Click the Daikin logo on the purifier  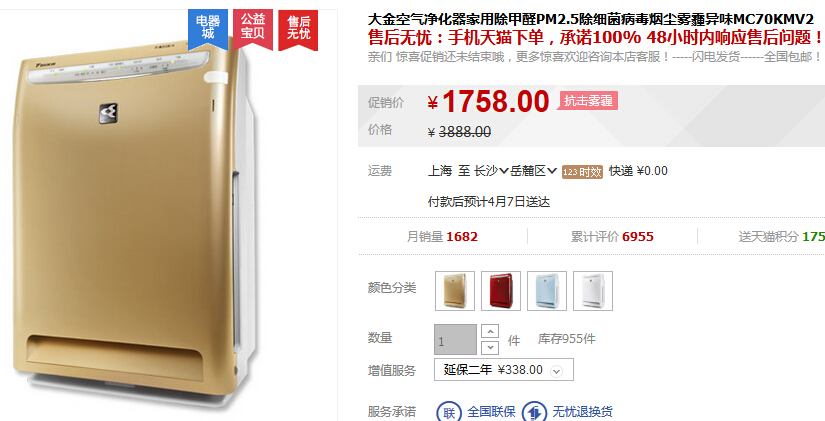click(108, 114)
